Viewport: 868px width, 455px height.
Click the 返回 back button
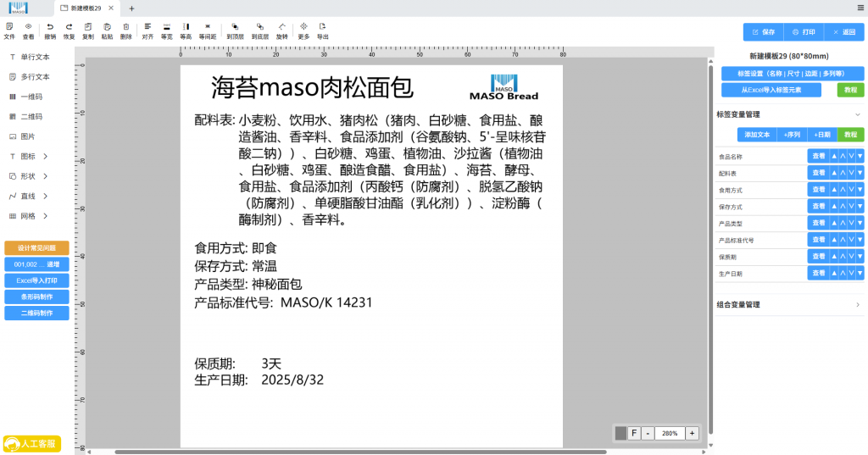click(844, 32)
